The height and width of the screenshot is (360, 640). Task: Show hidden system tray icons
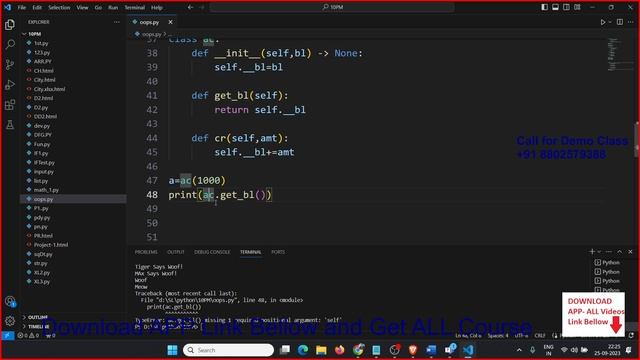(x=519, y=350)
